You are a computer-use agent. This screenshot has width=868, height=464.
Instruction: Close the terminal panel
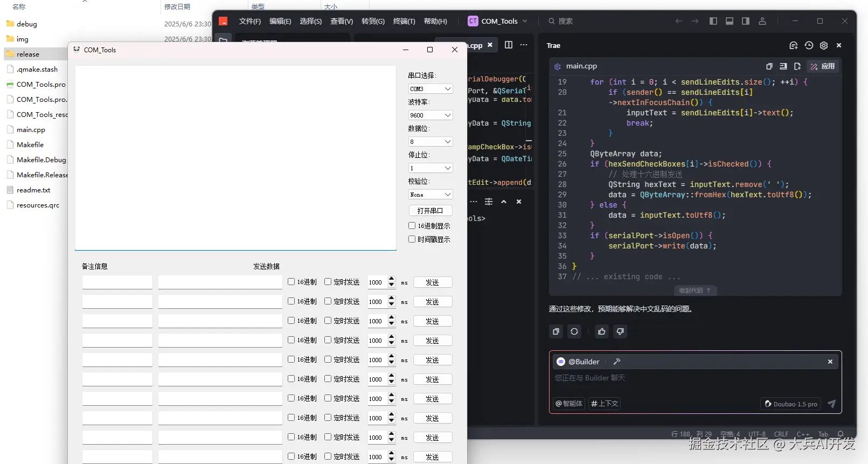[x=519, y=202]
